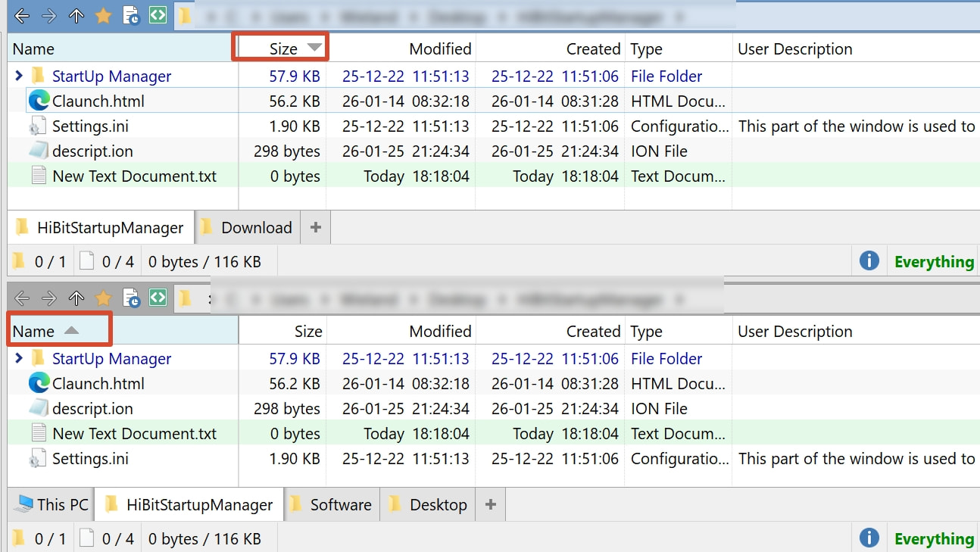
Task: Click the favorites star in the top pane
Action: click(103, 16)
